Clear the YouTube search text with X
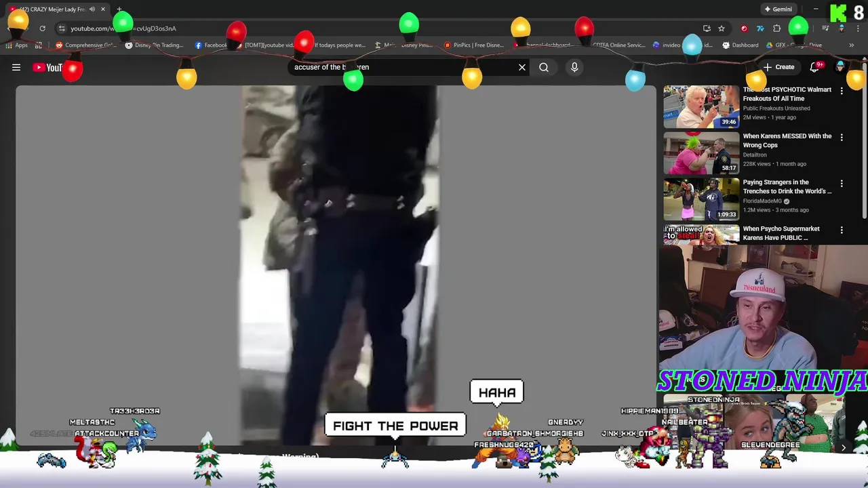 click(x=522, y=67)
